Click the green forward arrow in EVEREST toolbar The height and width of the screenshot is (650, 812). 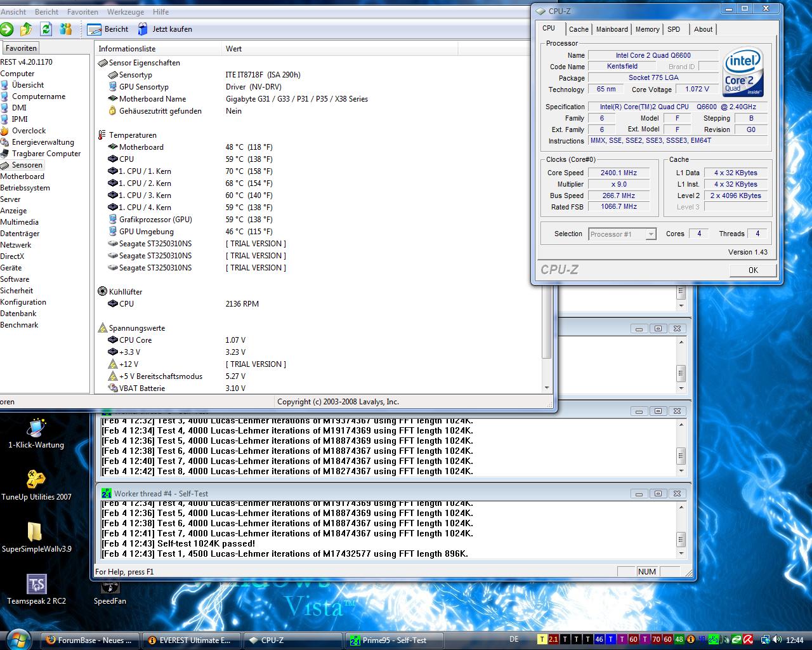pyautogui.click(x=6, y=29)
